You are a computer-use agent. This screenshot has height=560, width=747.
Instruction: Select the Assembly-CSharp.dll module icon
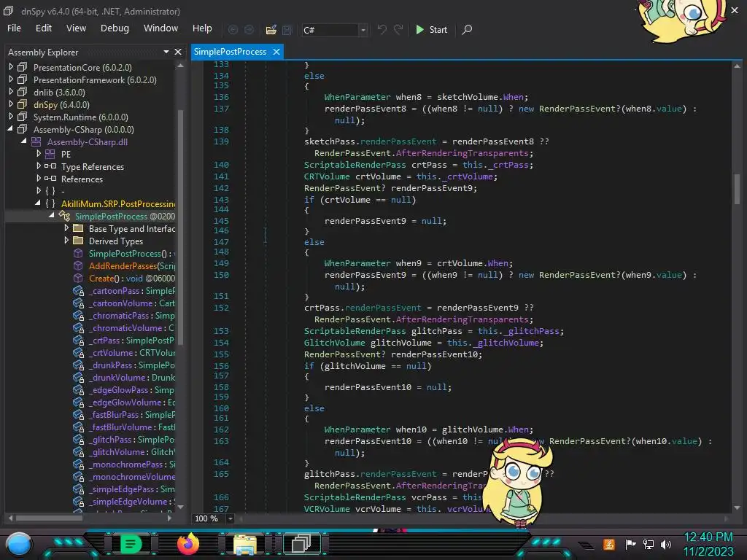coord(36,141)
